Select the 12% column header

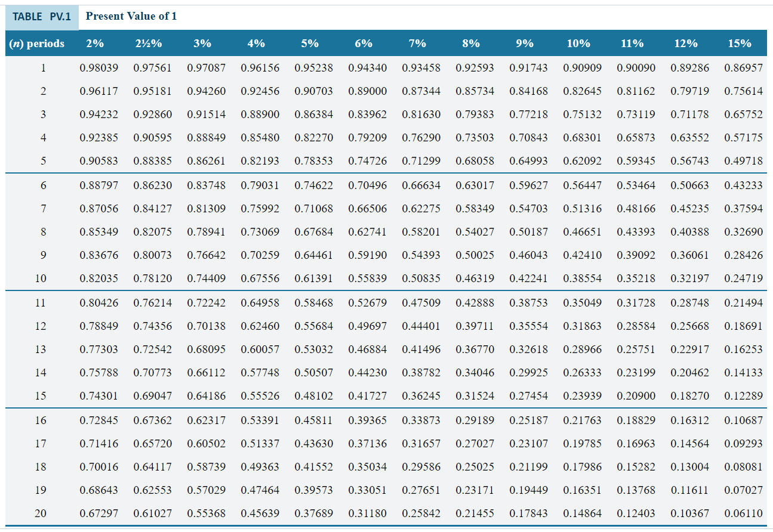[x=685, y=43]
